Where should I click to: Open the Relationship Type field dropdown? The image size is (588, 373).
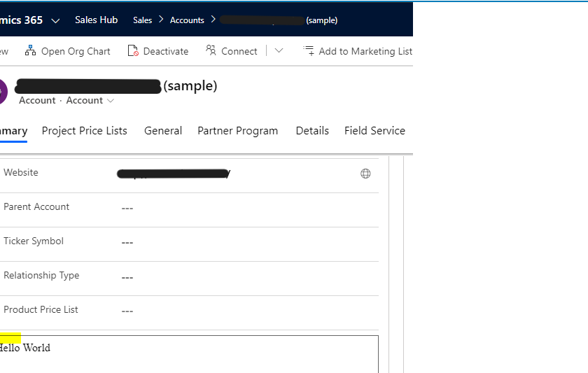coord(245,277)
